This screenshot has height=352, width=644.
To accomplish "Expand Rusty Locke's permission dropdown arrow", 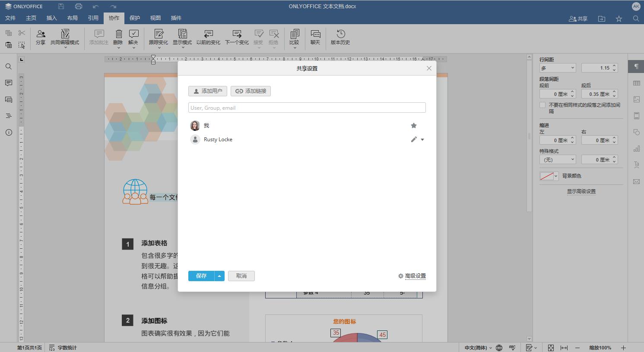I will point(422,140).
